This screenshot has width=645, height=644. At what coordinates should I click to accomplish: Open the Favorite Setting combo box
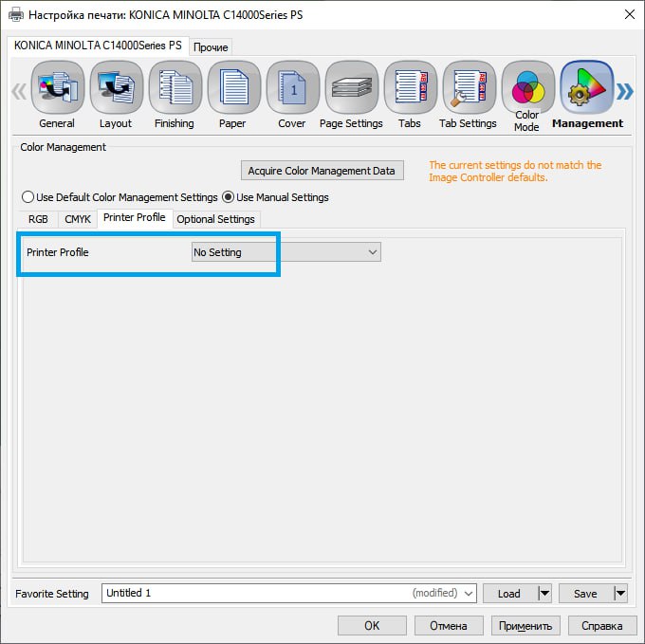(x=288, y=593)
